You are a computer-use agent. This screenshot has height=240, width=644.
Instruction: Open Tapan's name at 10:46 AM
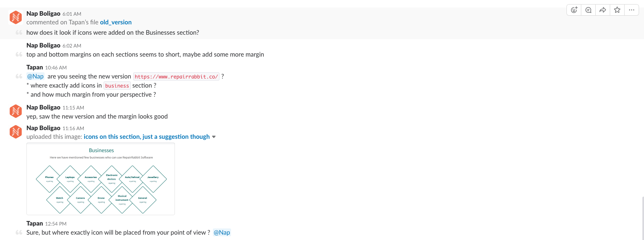click(35, 67)
